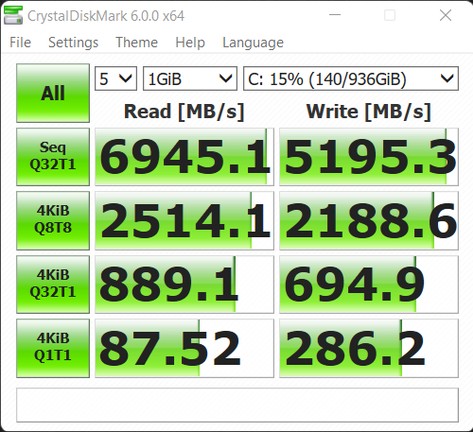Open the Theme menu
Image resolution: width=473 pixels, height=432 pixels.
(137, 43)
